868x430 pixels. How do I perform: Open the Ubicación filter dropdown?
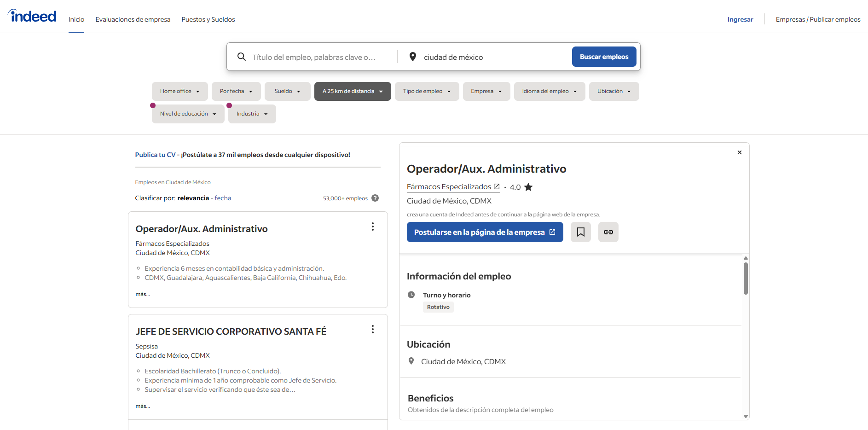pos(614,91)
